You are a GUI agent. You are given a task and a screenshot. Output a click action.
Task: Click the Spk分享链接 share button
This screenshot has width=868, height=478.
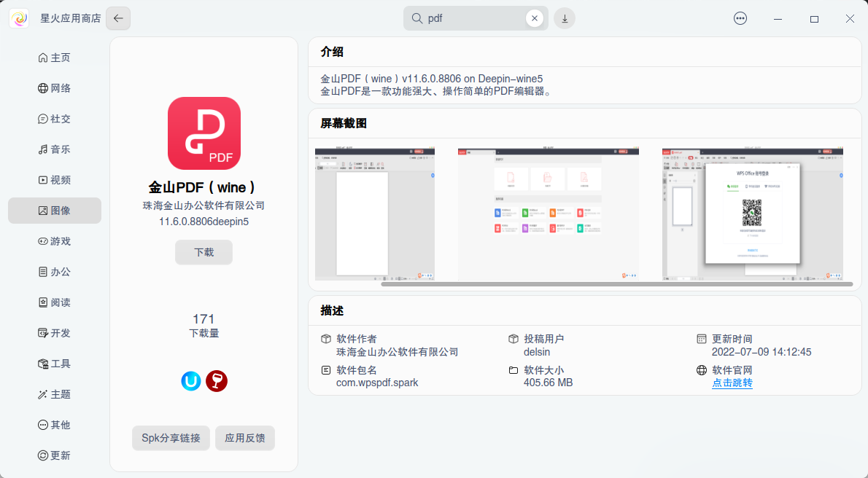pyautogui.click(x=171, y=438)
